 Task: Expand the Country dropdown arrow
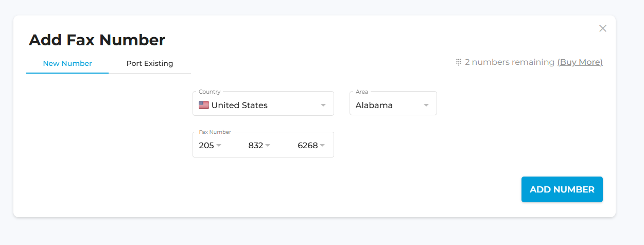323,105
